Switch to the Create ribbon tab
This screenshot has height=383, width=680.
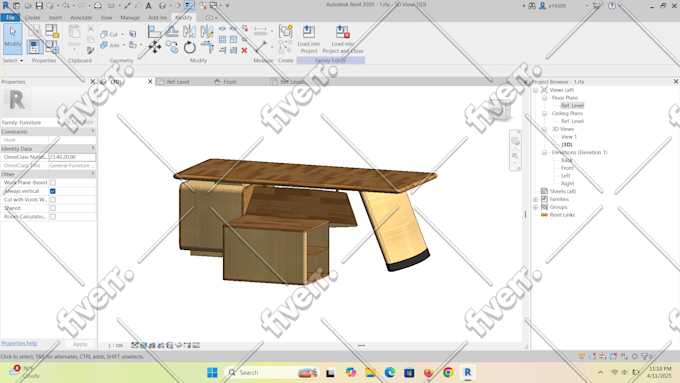coord(33,18)
